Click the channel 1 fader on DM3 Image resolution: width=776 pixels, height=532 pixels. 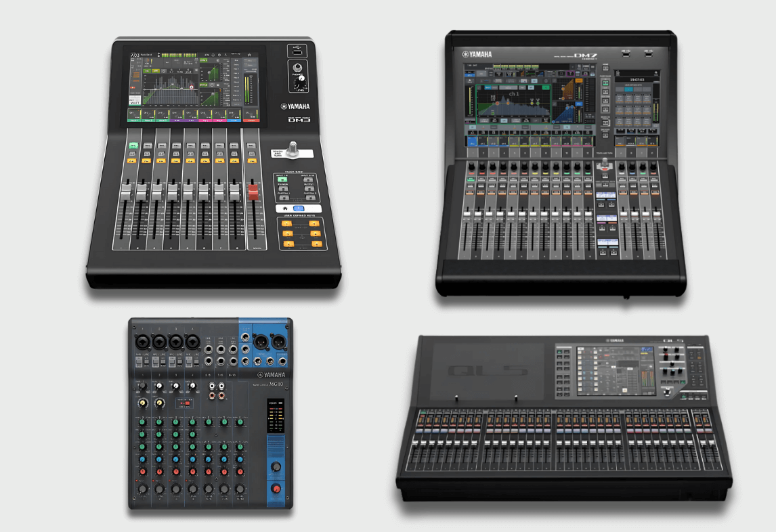coord(126,192)
